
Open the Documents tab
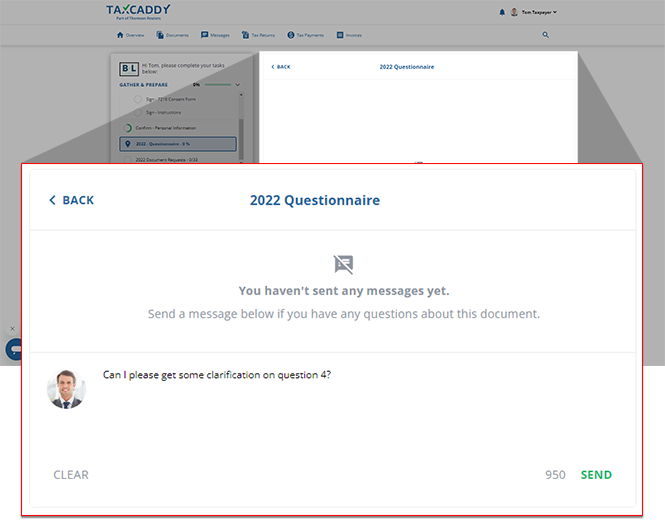click(x=172, y=35)
